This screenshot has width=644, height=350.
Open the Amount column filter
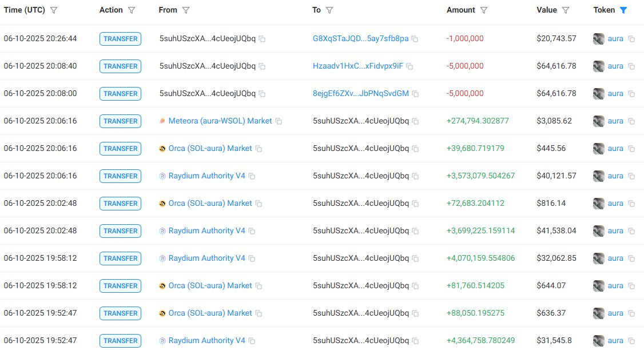[x=484, y=10]
